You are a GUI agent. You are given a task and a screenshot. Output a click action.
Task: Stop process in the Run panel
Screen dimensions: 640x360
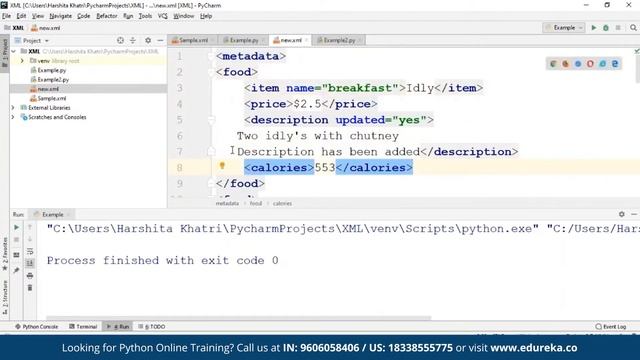(16, 240)
